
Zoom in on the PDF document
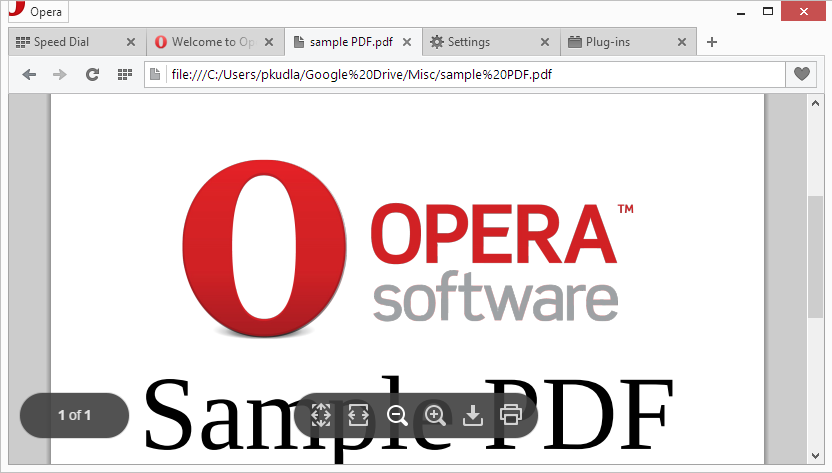coord(435,415)
